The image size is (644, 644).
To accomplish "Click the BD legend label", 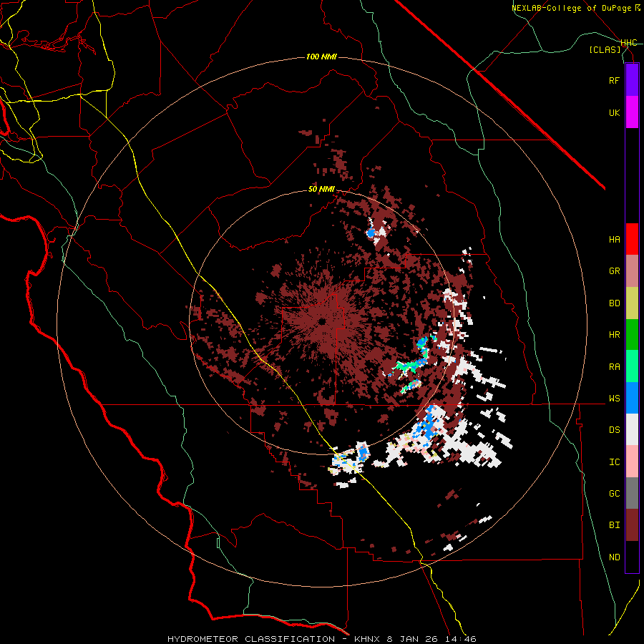I will [614, 303].
